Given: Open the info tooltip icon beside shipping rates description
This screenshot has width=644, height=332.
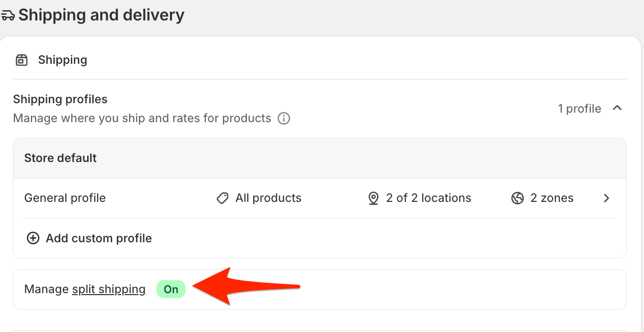Looking at the screenshot, I should pyautogui.click(x=284, y=119).
